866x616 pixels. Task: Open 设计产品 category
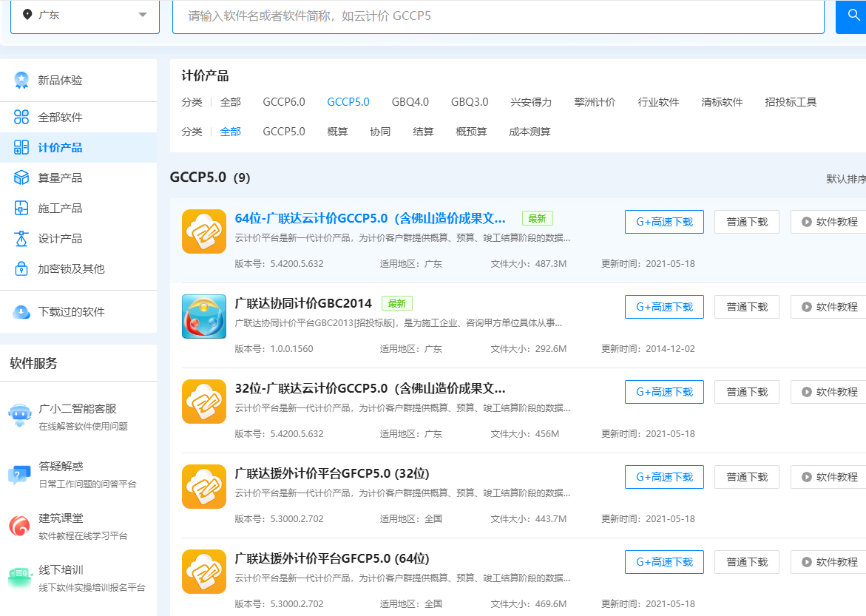pos(78,239)
